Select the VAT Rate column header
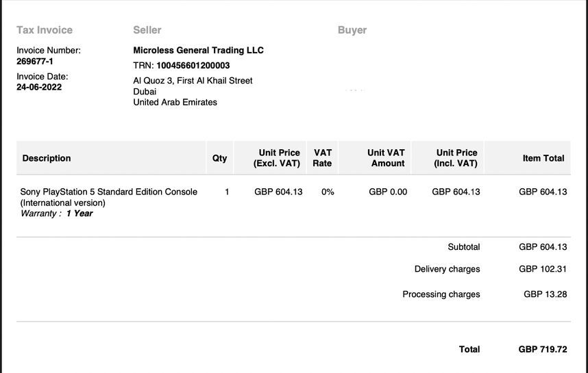The image size is (588, 373). pos(322,158)
